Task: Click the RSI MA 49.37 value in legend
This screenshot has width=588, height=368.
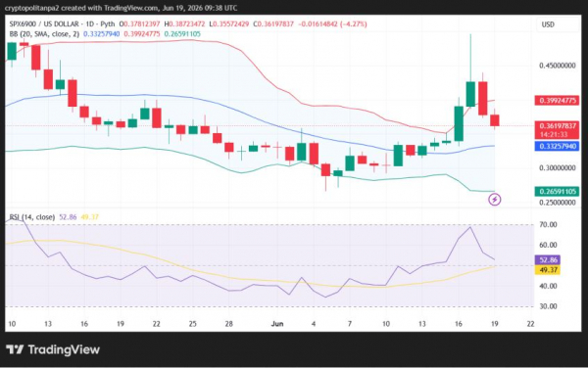Action: click(89, 217)
